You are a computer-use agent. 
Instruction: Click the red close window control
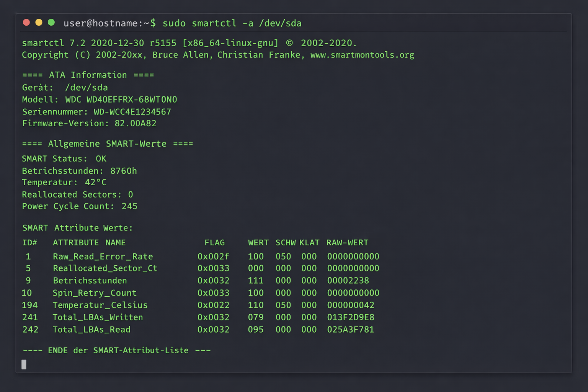click(x=26, y=22)
